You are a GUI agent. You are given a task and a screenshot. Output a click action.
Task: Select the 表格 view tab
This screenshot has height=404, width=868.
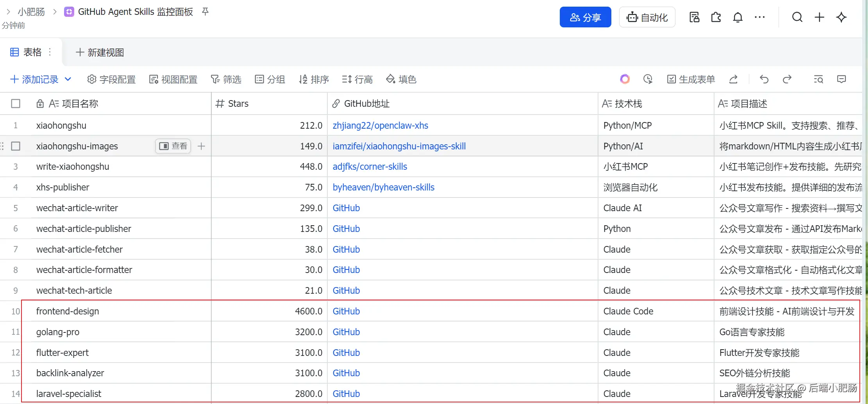coord(27,52)
